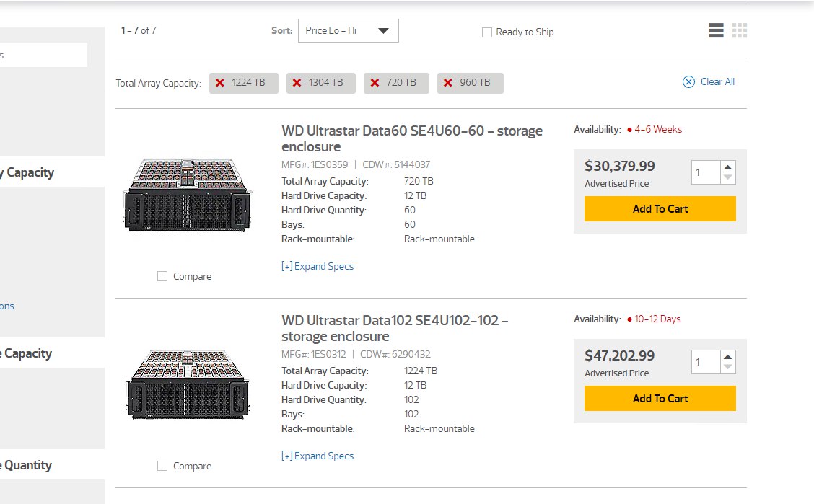Remove the 960 TB capacity filter
Screen dimensions: 814x504
pos(448,83)
